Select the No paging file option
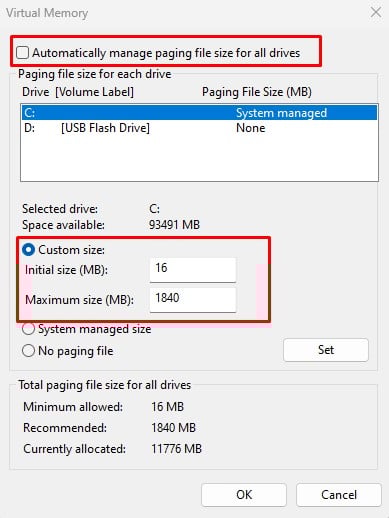This screenshot has width=389, height=518. click(28, 351)
